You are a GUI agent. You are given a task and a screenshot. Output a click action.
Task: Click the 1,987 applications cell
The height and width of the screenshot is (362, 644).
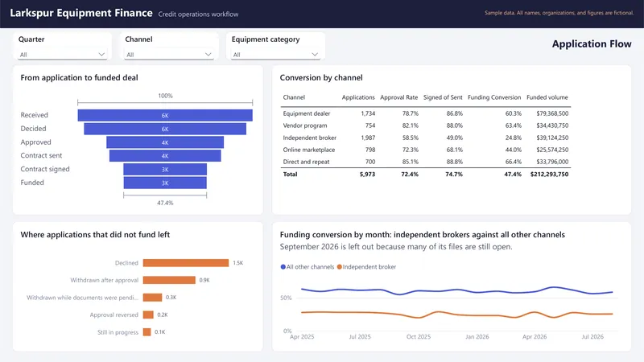[368, 138]
